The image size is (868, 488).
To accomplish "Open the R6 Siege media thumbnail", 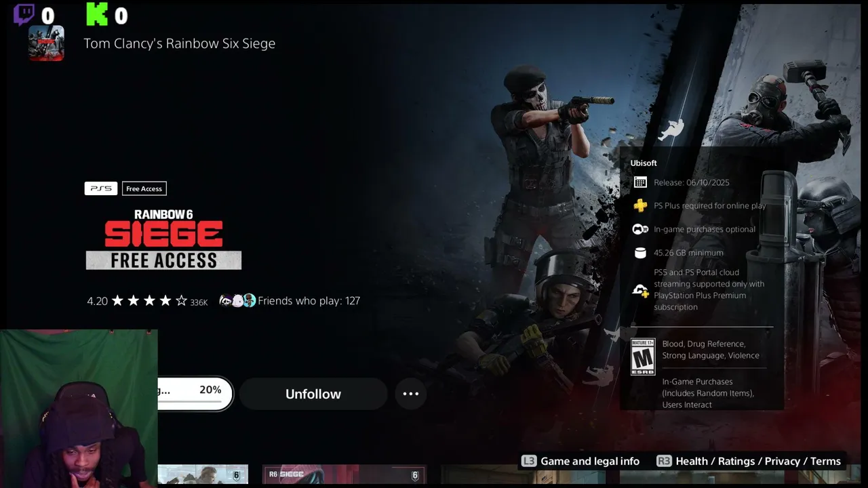I will 344,474.
